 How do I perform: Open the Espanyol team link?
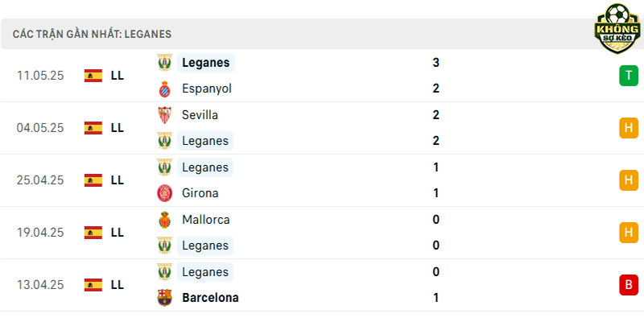coord(207,89)
